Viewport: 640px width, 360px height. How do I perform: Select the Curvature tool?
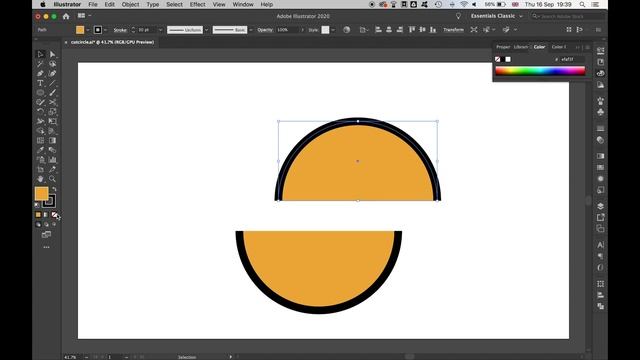pyautogui.click(x=53, y=73)
